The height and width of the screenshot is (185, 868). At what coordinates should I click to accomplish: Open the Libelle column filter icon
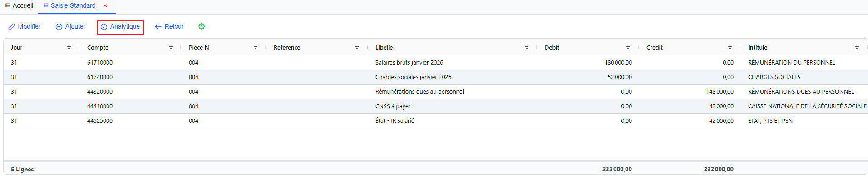click(x=527, y=47)
